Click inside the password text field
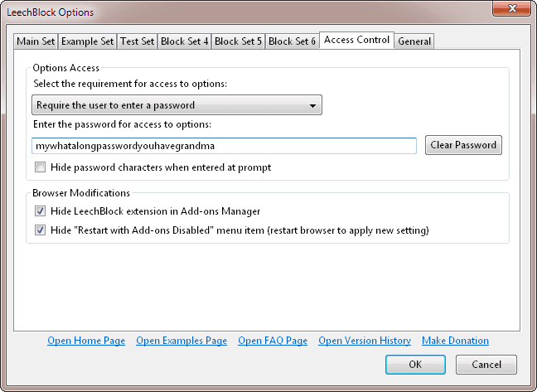This screenshot has height=392, width=537. [x=224, y=146]
